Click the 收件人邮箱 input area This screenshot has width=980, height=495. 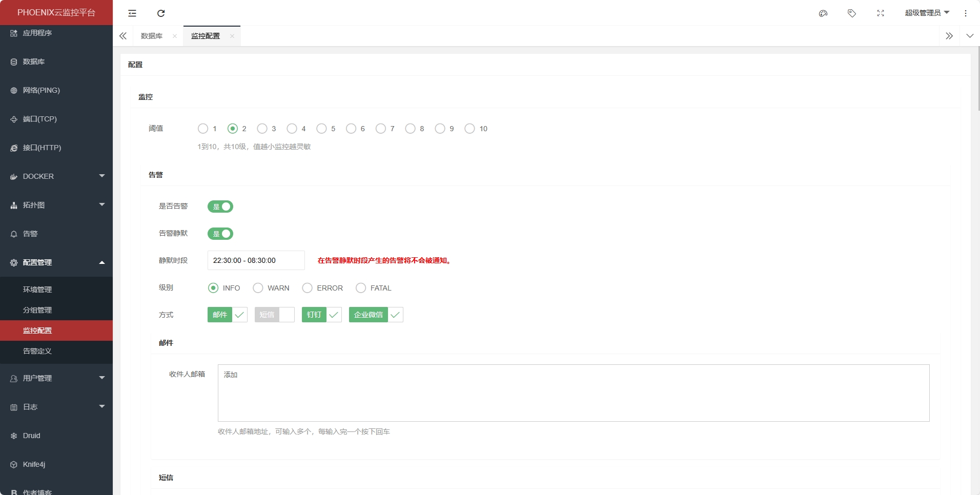point(574,393)
